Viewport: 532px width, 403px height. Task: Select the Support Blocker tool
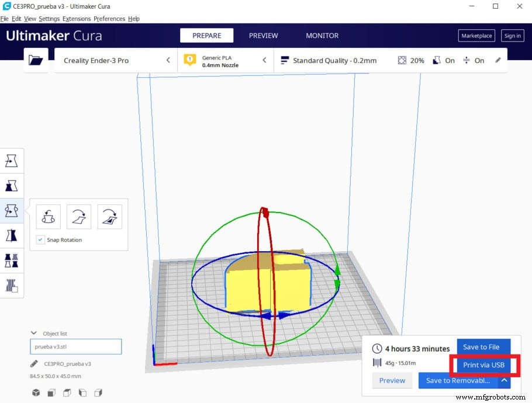pyautogui.click(x=11, y=285)
